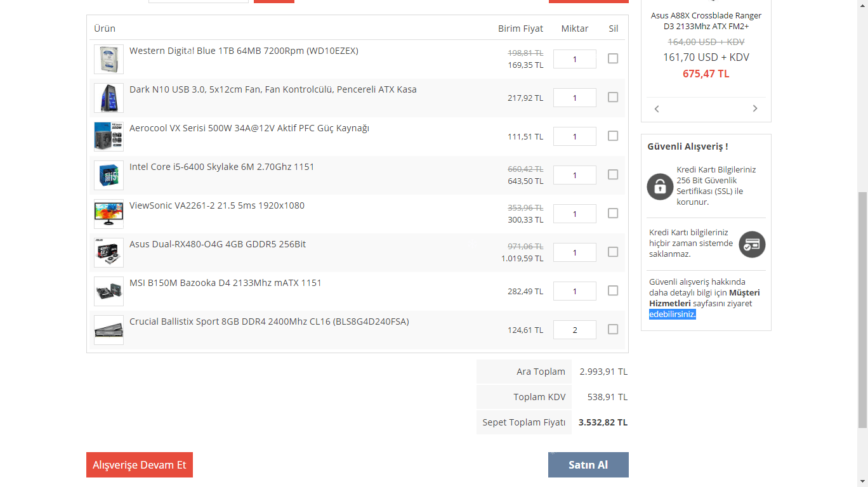Go to the next product in the sidebar carousel
The height and width of the screenshot is (487, 868).
(755, 108)
